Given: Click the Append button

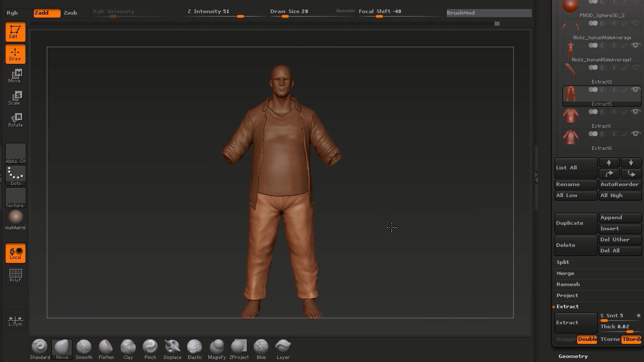Looking at the screenshot, I should [x=620, y=217].
